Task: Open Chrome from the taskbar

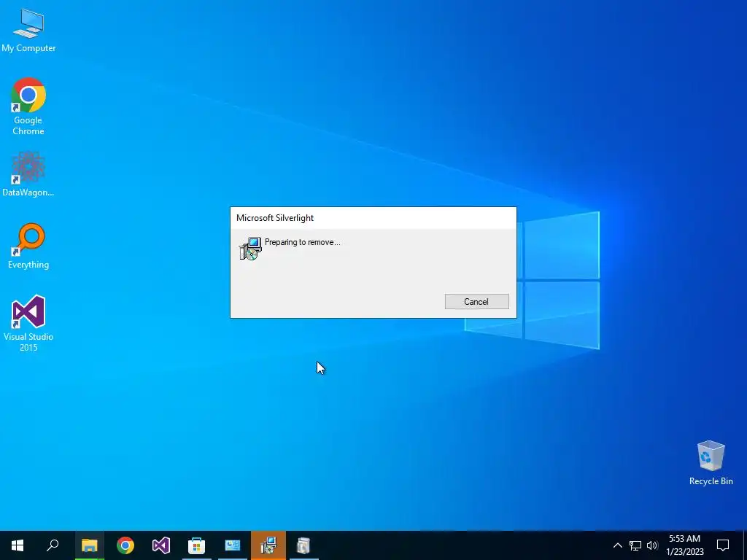Action: pos(125,545)
